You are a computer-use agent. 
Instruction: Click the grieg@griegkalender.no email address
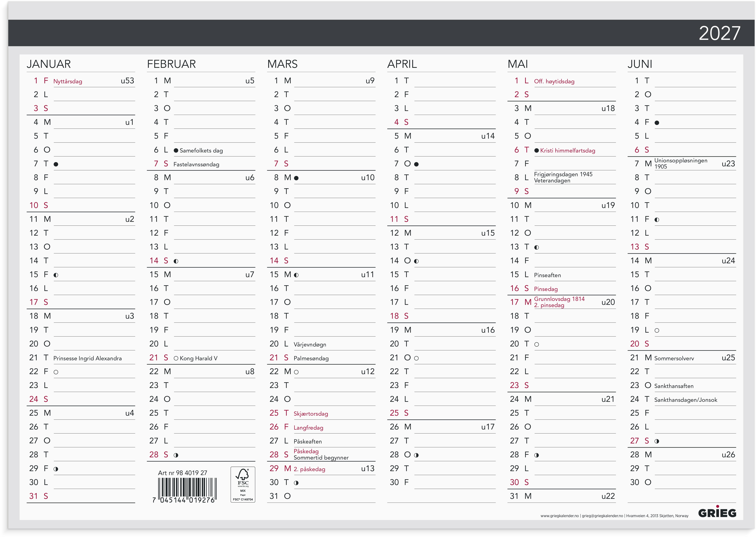[x=602, y=516]
